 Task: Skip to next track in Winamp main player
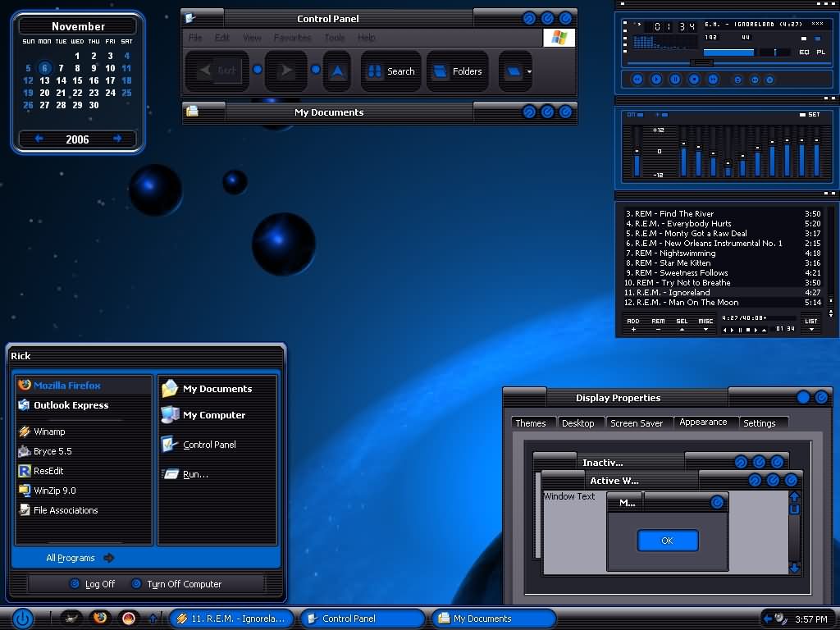[713, 80]
